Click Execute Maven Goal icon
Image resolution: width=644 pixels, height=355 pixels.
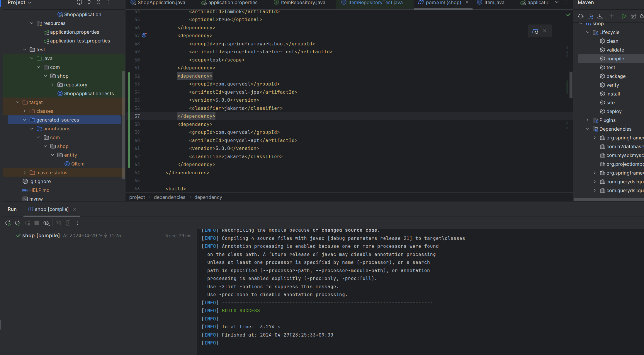[633, 16]
